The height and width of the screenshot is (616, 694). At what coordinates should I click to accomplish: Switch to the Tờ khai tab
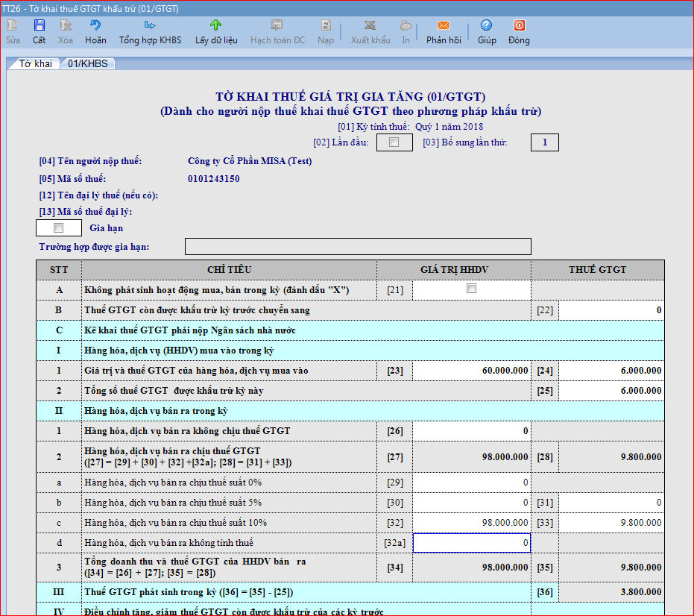pos(36,64)
